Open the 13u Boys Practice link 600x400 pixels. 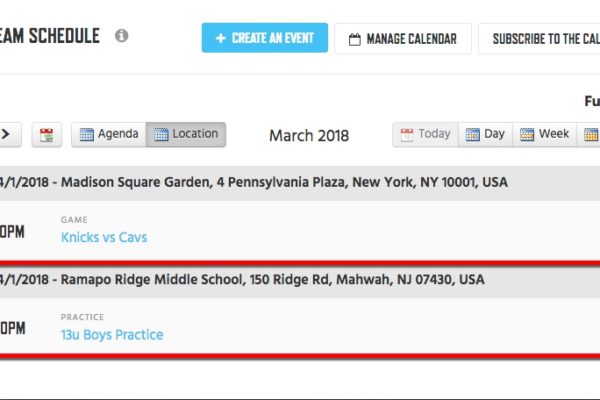point(112,335)
